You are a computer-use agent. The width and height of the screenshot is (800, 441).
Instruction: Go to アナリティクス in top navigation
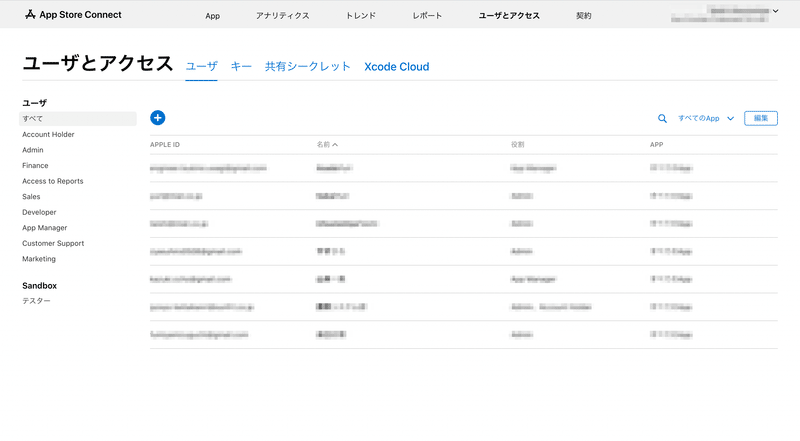283,16
